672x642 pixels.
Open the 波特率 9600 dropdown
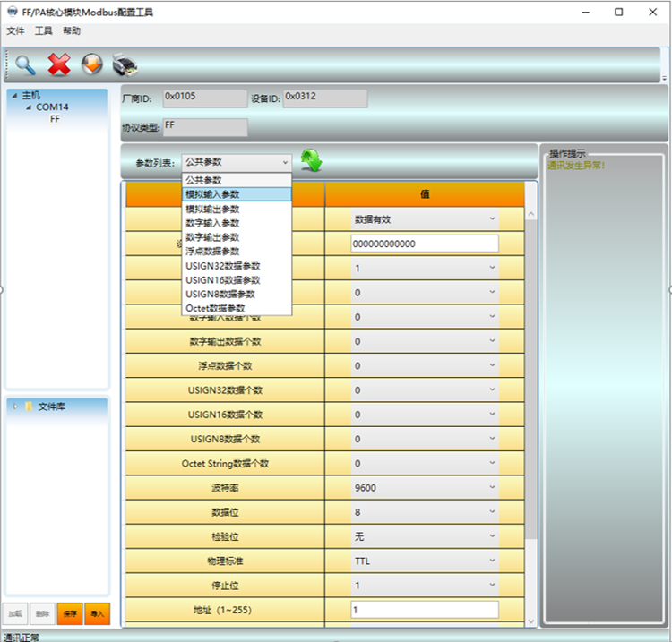click(x=425, y=488)
